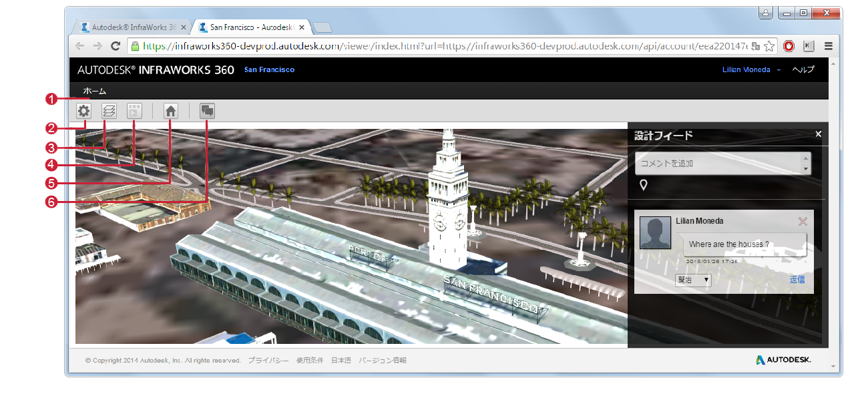Click the translate page icon in address bar
868x394 pixels.
755,47
